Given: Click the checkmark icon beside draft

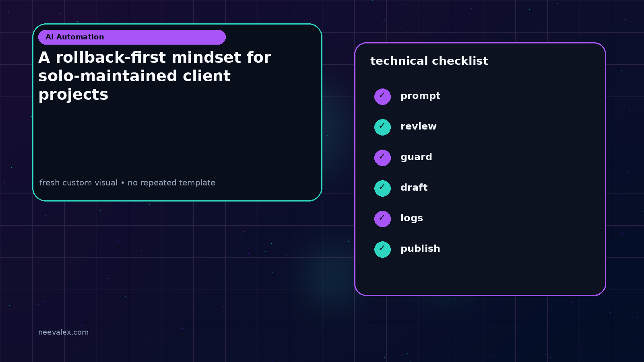Looking at the screenshot, I should coord(382,188).
